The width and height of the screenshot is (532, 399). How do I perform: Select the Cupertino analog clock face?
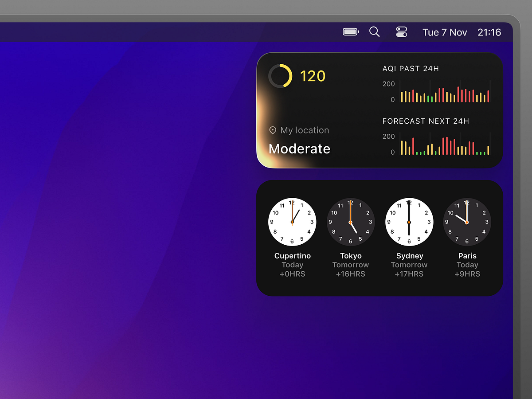click(x=292, y=222)
